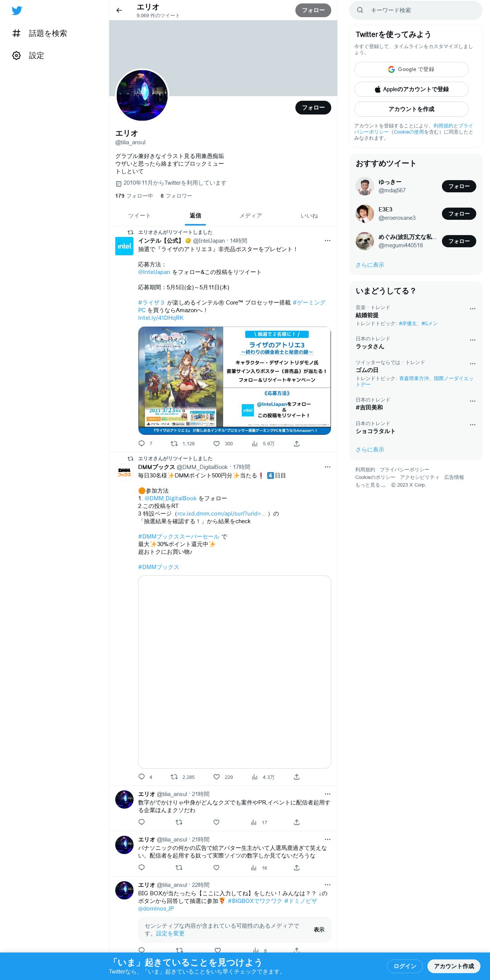Screen dimensions: 490x980
Task: Share the DMMブックス tweet
Action: click(297, 777)
